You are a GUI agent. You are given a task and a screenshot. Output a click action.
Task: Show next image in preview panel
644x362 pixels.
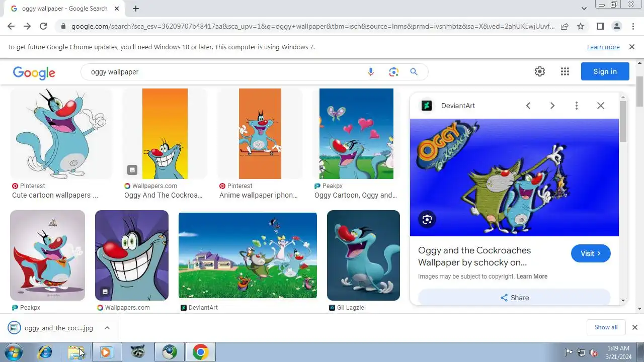click(x=552, y=106)
